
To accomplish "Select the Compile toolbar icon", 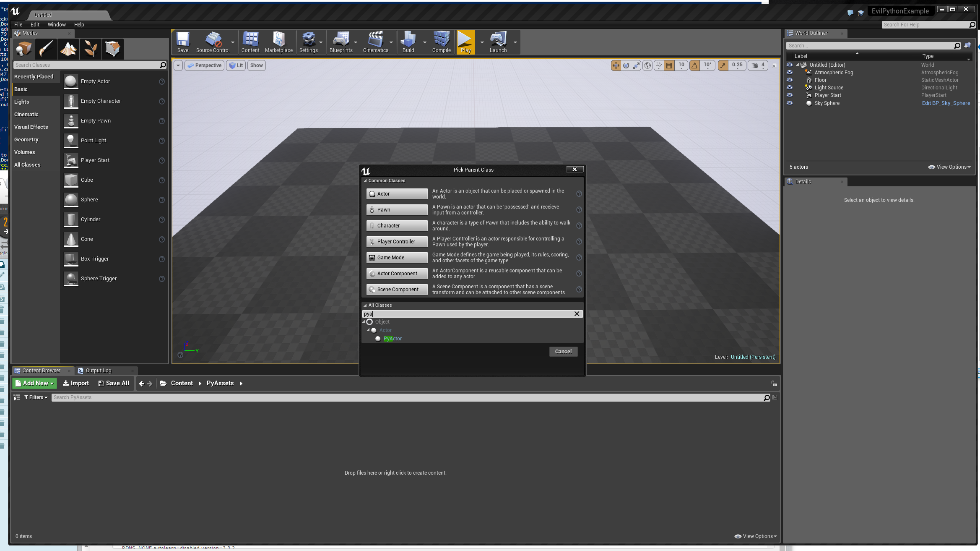I will (441, 41).
